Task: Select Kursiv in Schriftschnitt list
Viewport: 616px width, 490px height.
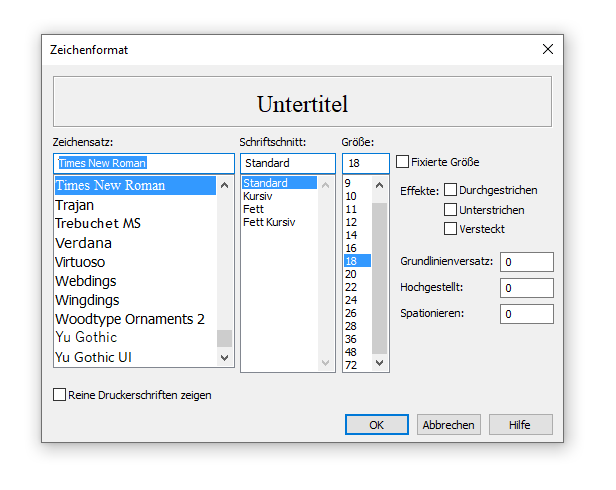Action: coord(258,196)
